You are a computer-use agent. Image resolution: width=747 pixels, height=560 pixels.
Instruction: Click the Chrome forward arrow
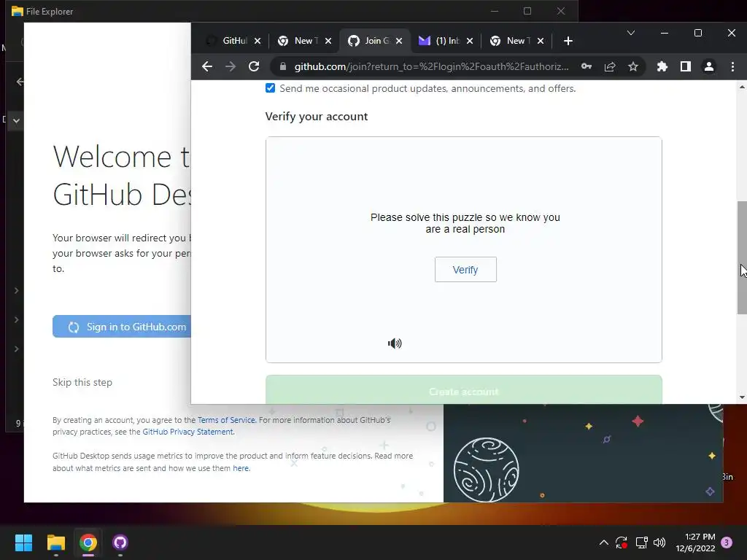(x=231, y=66)
